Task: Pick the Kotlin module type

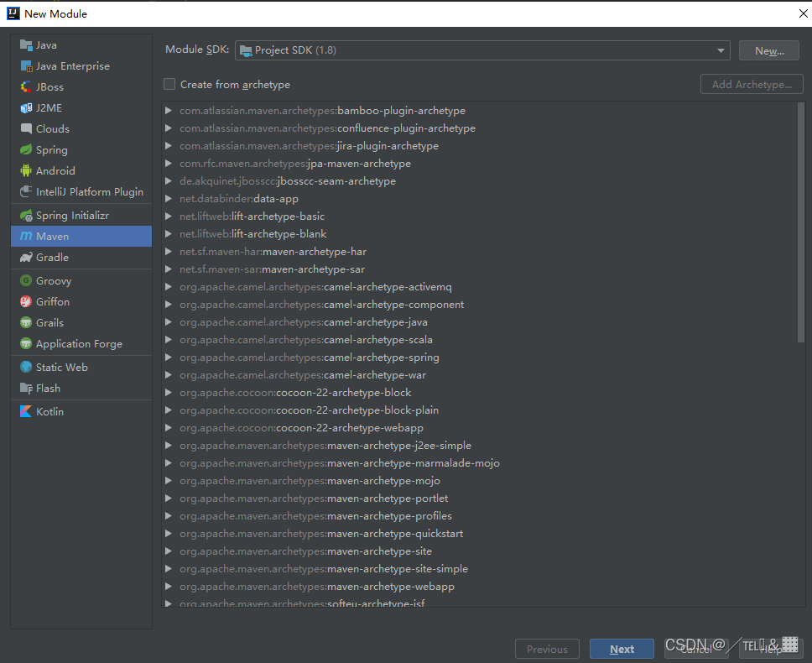Action: click(x=49, y=411)
